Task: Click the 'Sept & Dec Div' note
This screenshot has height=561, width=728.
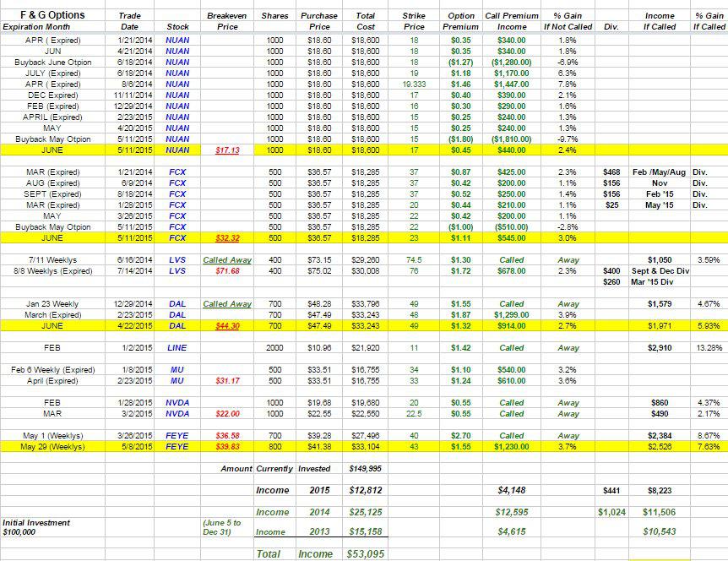Action: [660, 270]
